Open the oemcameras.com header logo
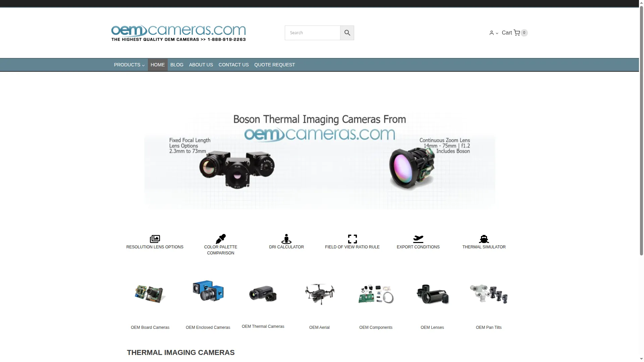This screenshot has height=362, width=644. (x=178, y=33)
